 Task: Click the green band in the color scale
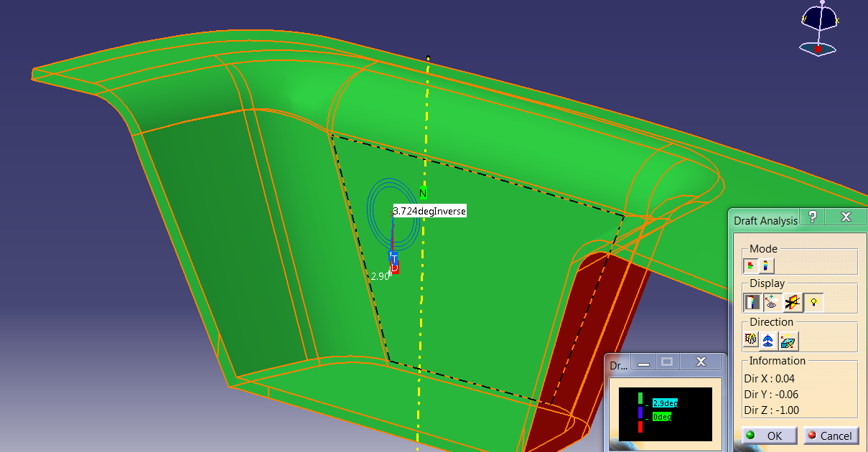point(640,398)
